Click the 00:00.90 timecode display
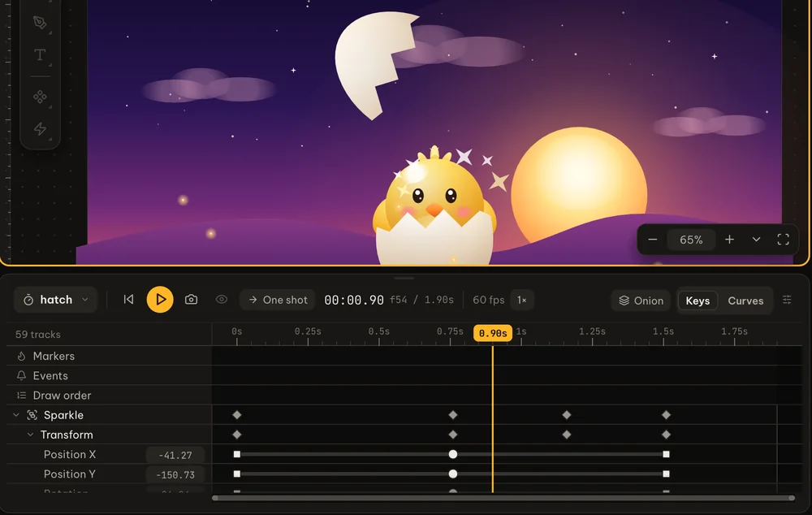Viewport: 812px width, 515px height. (x=354, y=300)
